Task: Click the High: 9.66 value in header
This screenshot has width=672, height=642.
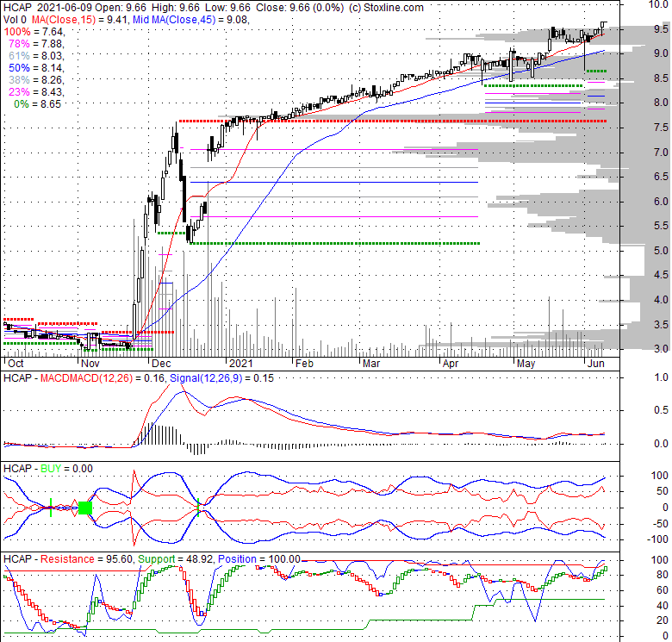Action: click(x=175, y=8)
